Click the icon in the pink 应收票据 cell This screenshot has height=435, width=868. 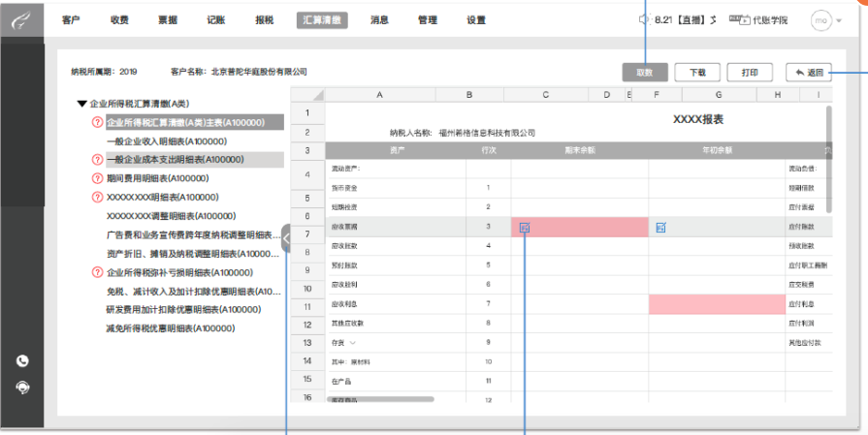(525, 228)
